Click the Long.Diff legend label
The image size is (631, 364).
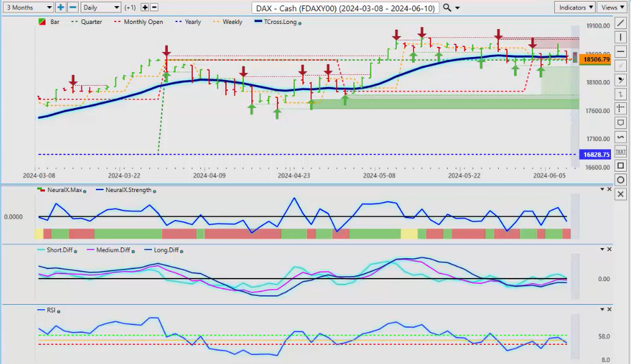[166, 250]
